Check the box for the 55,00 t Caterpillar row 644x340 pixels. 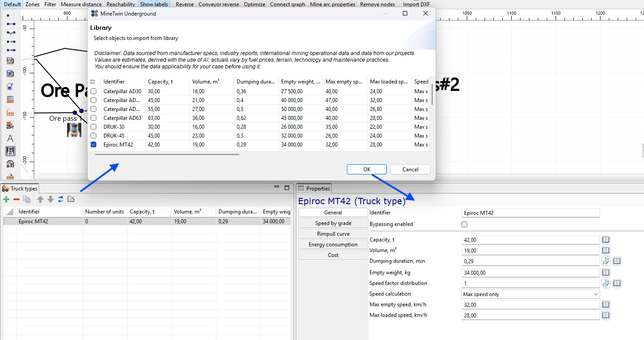[93, 109]
